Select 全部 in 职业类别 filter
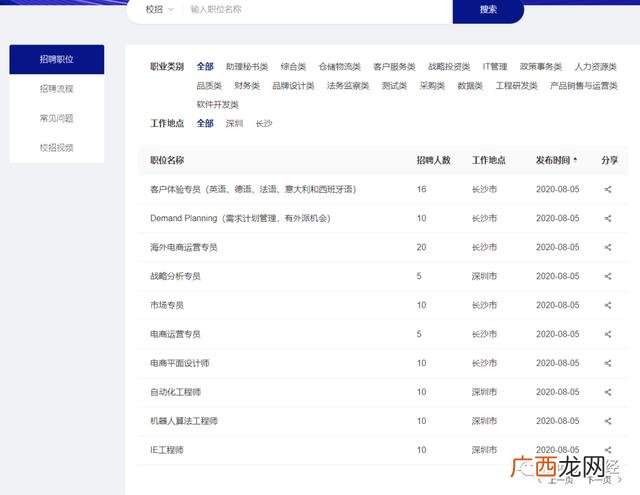This screenshot has width=640, height=495. coord(205,67)
